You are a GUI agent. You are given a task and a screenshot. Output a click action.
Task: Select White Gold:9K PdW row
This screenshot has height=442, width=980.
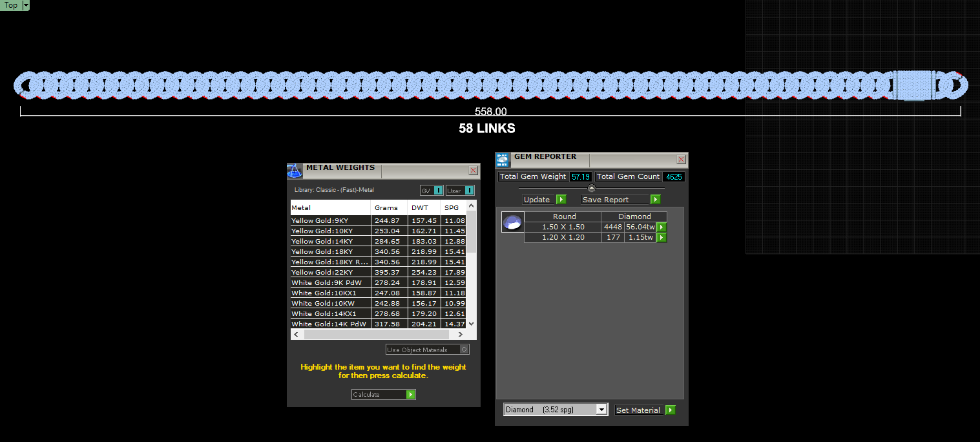pyautogui.click(x=378, y=283)
